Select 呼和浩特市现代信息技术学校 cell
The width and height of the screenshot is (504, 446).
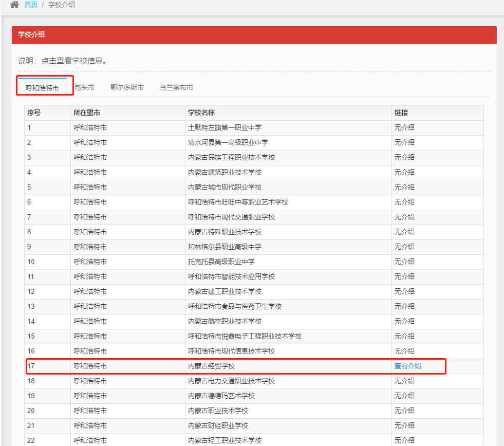(288, 351)
